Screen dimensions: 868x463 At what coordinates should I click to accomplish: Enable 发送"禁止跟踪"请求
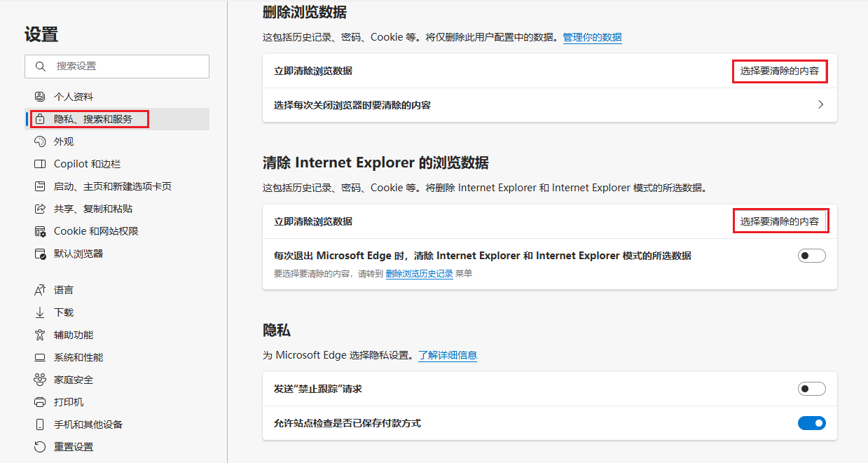(811, 389)
